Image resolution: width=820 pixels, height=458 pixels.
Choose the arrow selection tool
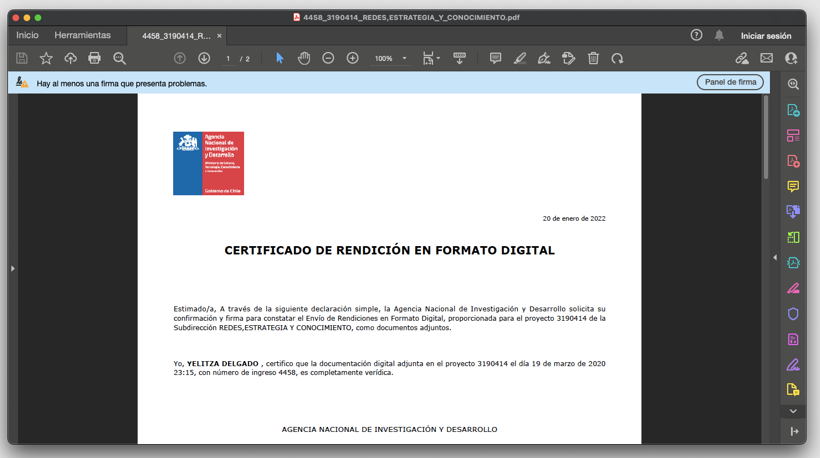point(280,58)
